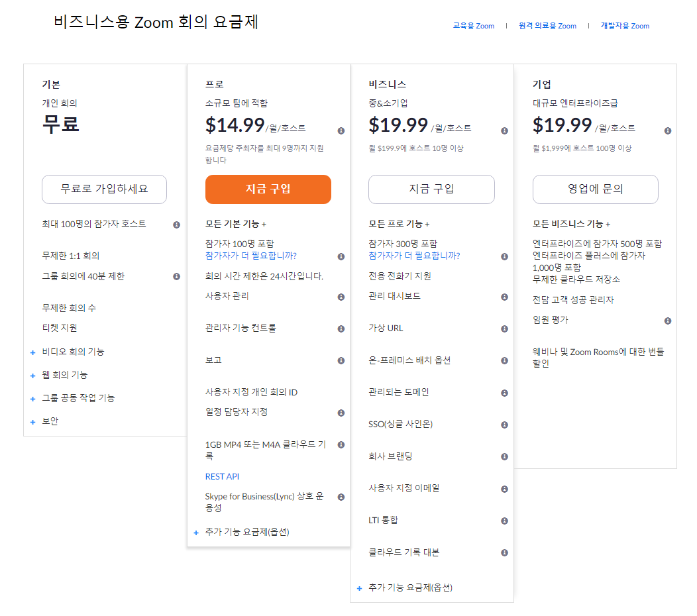The height and width of the screenshot is (616, 697).
Task: Show info for 일정 담당자 지정
Action: click(x=341, y=413)
